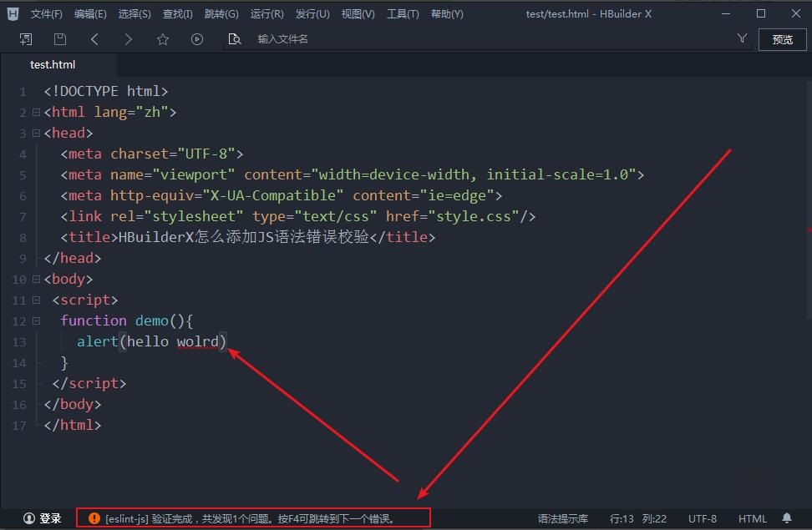Open the 选择(S) menu
Viewport: 812px width, 530px height.
[x=134, y=14]
